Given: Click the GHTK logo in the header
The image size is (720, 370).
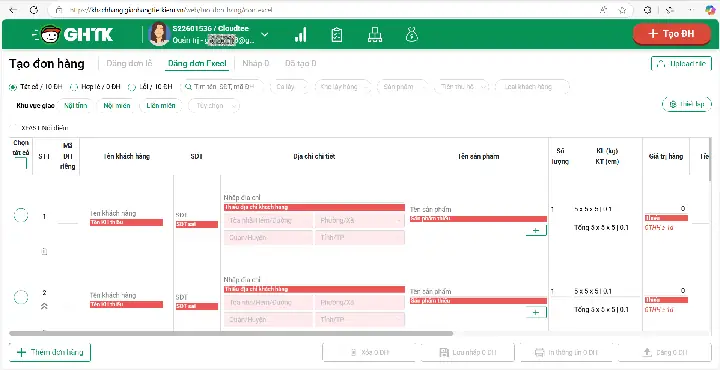Looking at the screenshot, I should (x=73, y=34).
